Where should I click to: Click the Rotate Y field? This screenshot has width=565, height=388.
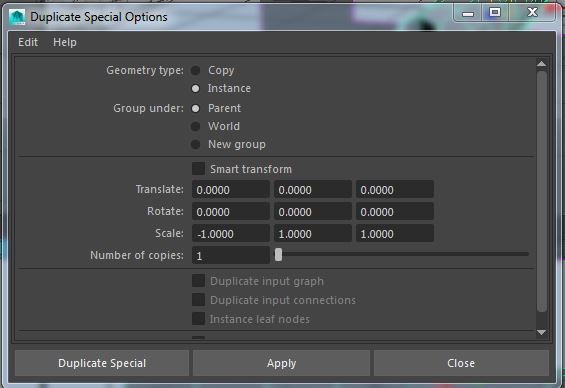pos(313,211)
